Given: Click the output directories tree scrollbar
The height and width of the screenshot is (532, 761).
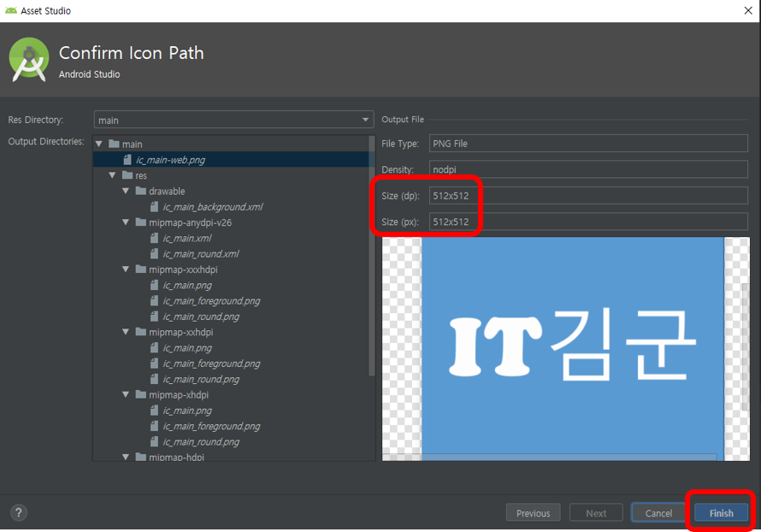Looking at the screenshot, I should [x=372, y=256].
